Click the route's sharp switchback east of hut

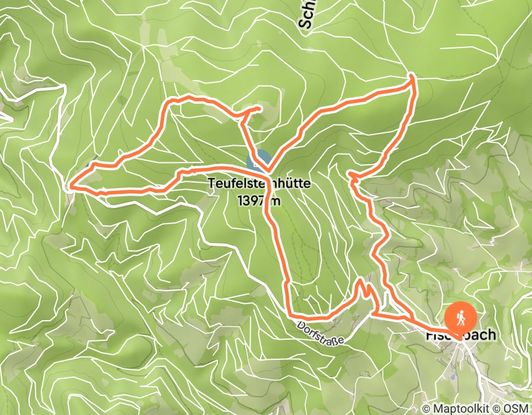(x=350, y=174)
